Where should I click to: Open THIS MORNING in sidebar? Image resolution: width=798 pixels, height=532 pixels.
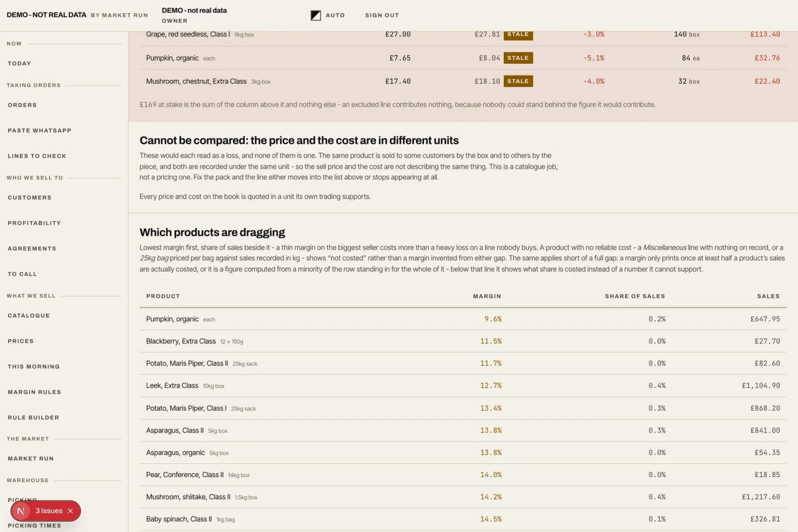coord(34,367)
